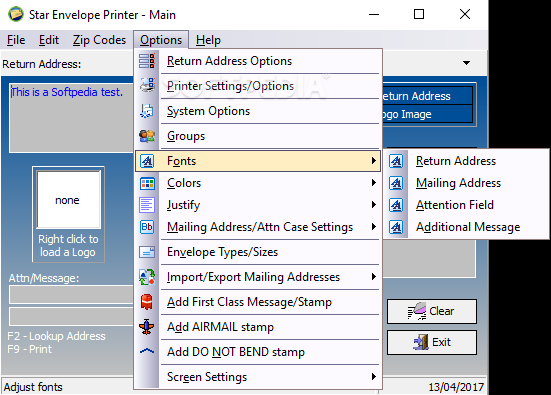The image size is (551, 395).
Task: Click the F2 - Lookup Address hint
Action: tap(56, 336)
